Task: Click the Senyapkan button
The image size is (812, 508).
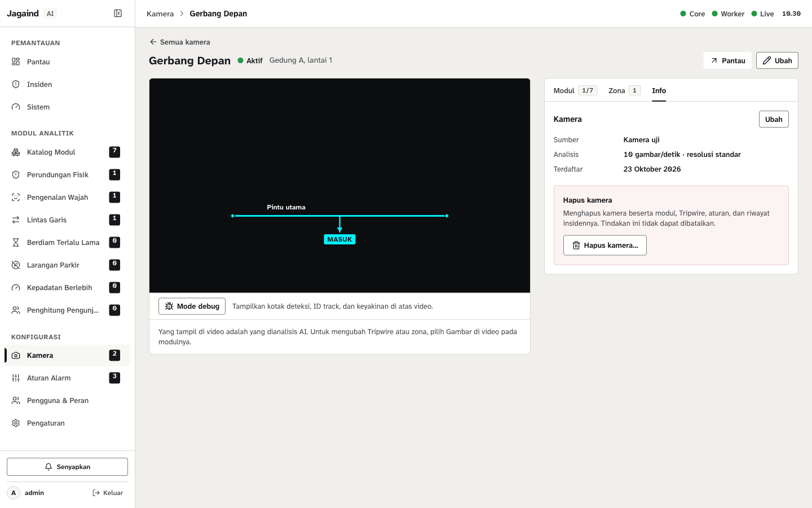Action: point(67,467)
